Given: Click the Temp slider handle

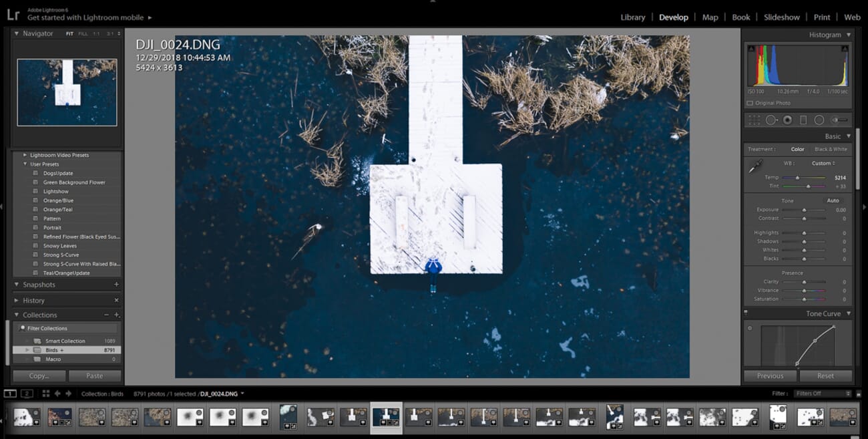Looking at the screenshot, I should 797,178.
